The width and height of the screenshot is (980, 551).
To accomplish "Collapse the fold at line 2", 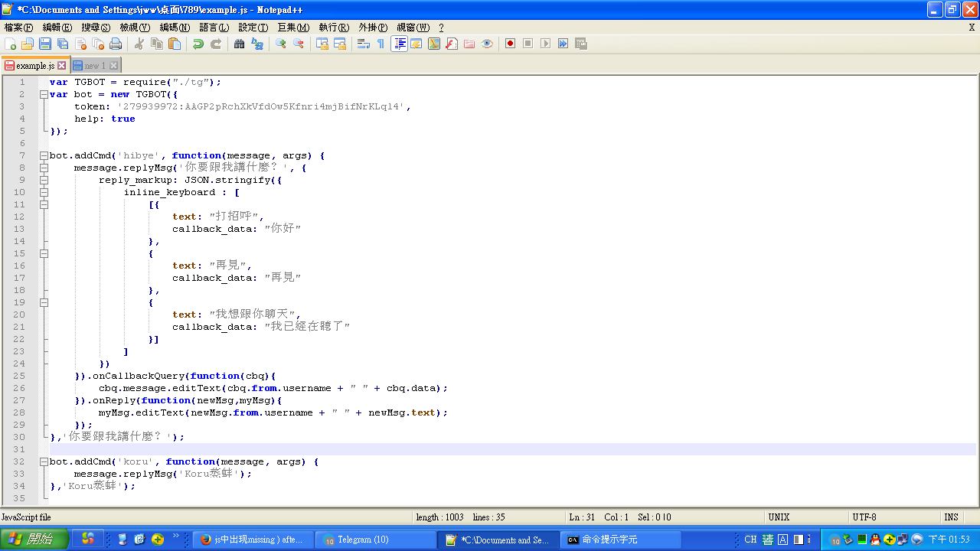I will tap(44, 94).
